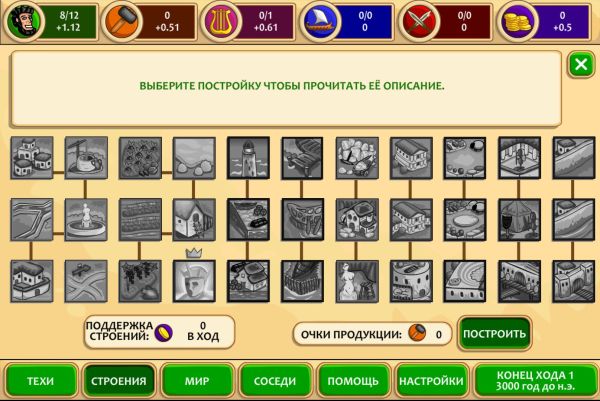Select the cluster of three houses building
600x401 pixels.
[32, 158]
